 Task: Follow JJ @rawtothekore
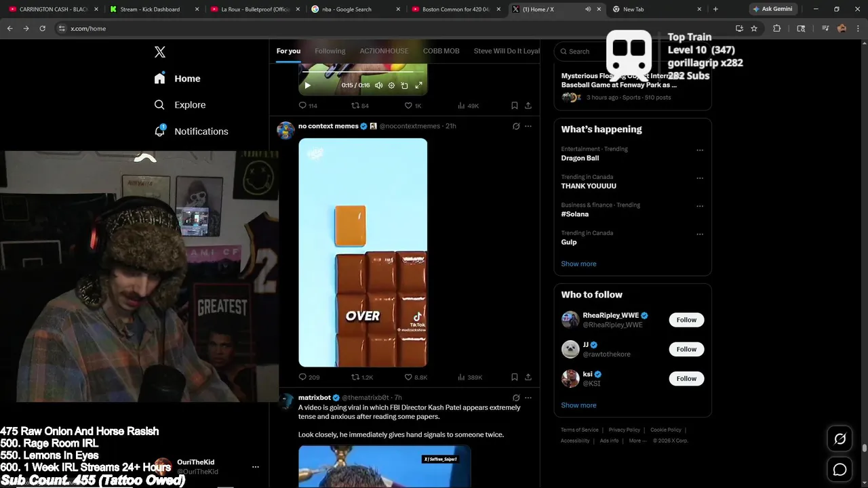686,349
